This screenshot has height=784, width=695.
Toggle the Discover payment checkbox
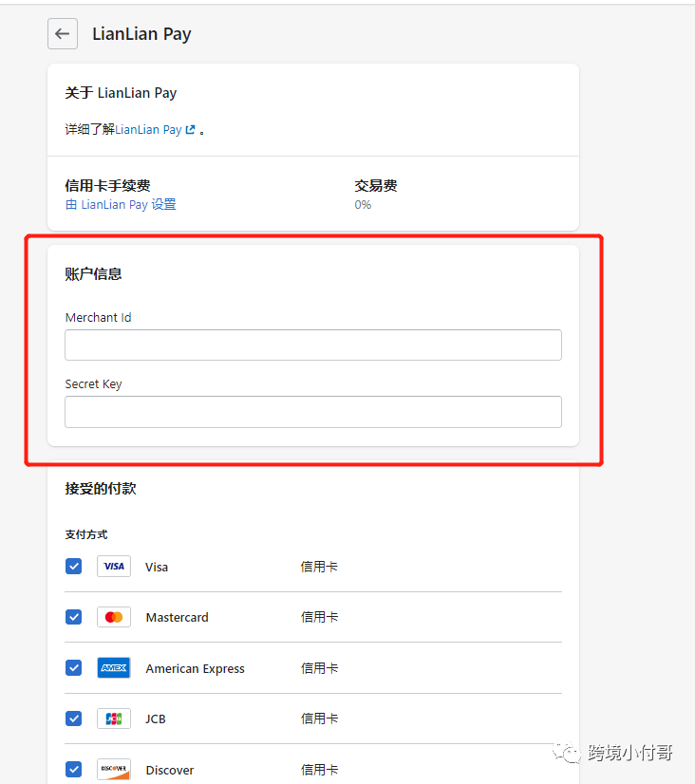tap(73, 769)
